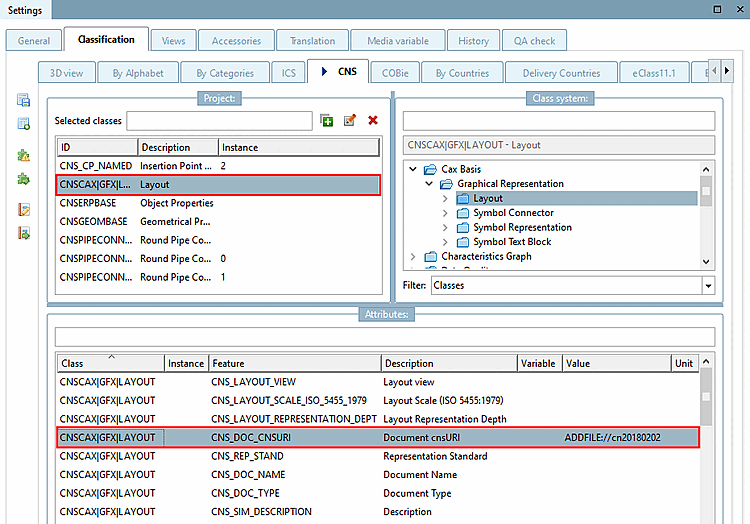Expand the Symbol Connector tree node

(445, 213)
